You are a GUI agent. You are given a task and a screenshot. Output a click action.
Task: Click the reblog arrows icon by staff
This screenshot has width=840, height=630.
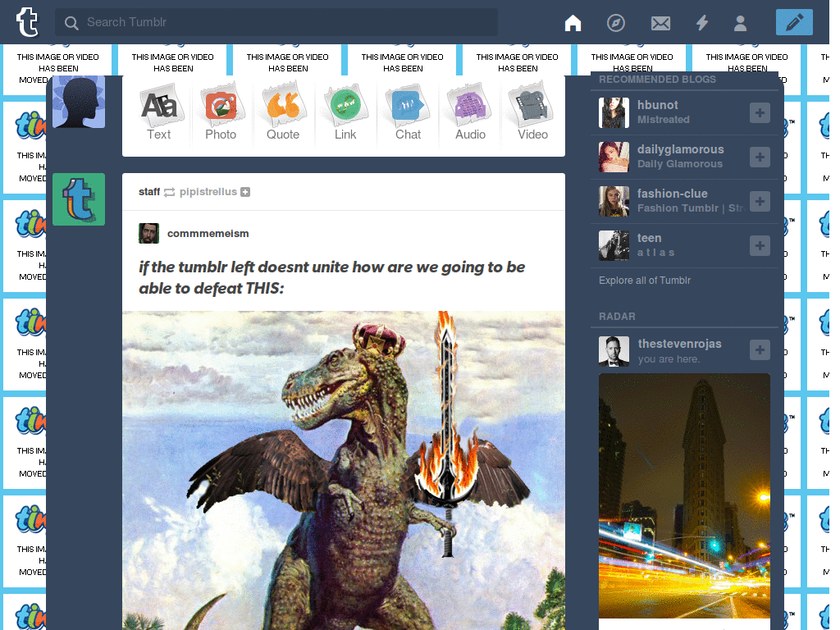[169, 192]
